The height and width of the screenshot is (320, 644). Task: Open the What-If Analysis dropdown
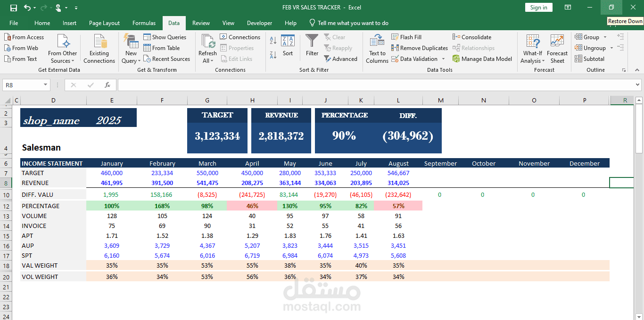pos(532,47)
